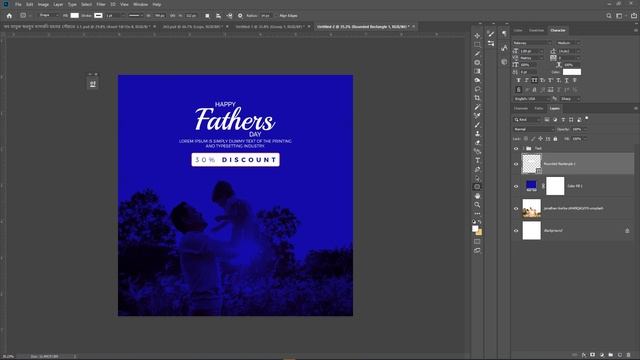This screenshot has width=640, height=360.
Task: Toggle Faux Bold in Character panel
Action: point(518,80)
